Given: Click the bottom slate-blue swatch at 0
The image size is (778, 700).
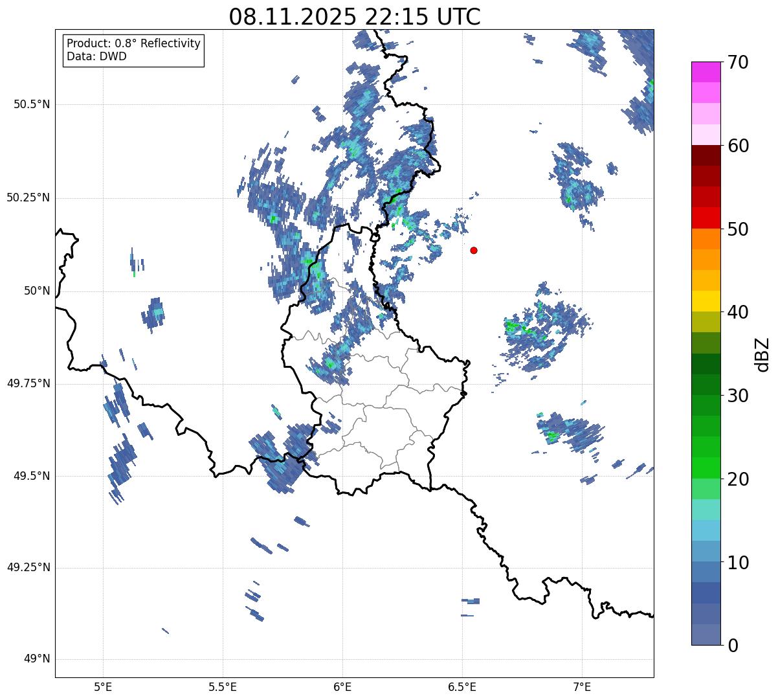Looking at the screenshot, I should point(706,635).
